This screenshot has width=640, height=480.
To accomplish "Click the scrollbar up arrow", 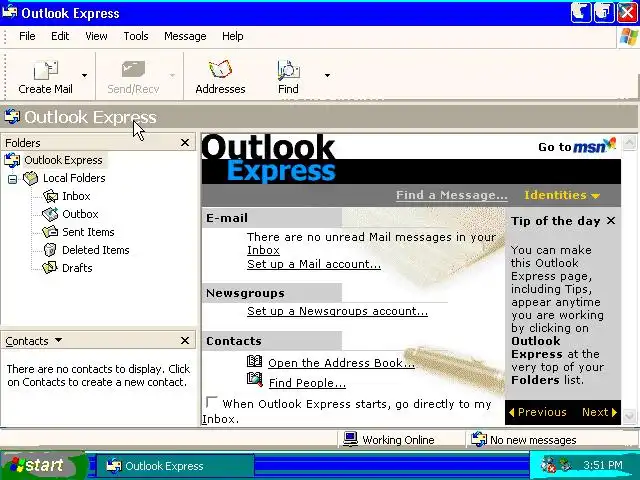I will [x=629, y=142].
